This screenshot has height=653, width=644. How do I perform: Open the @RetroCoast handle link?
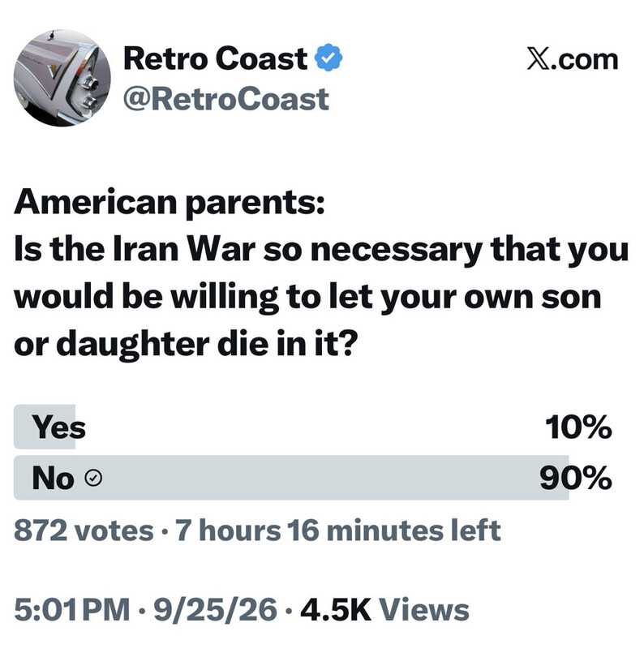coord(226,100)
